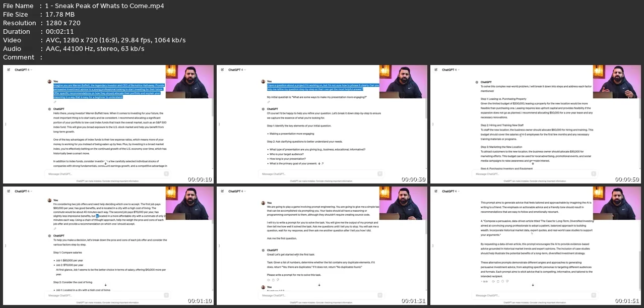Screen dimensions: 644x308
Task: Click the 00:01:10 timestamp label
Action: tap(200, 301)
